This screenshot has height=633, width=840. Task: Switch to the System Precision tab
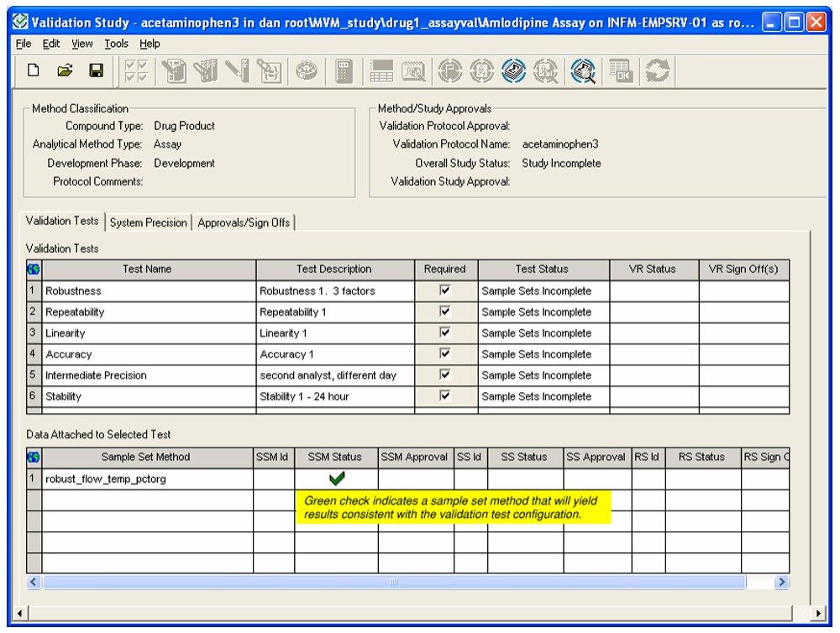click(x=148, y=222)
